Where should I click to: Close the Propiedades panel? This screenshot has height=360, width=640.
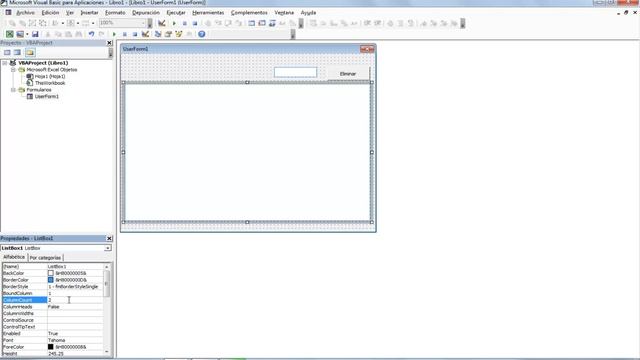click(x=109, y=238)
